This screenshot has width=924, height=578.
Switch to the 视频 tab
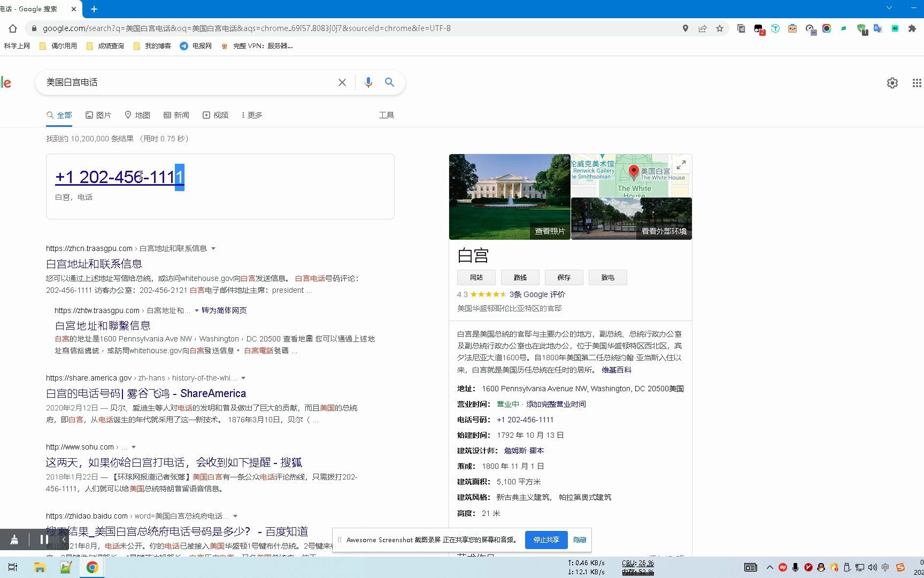(215, 115)
